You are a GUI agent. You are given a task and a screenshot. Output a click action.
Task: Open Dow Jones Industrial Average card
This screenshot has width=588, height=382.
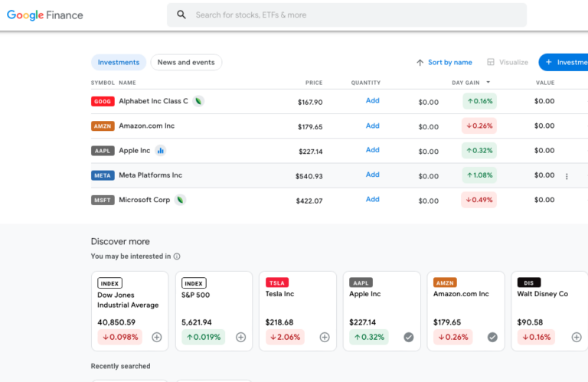pos(129,311)
